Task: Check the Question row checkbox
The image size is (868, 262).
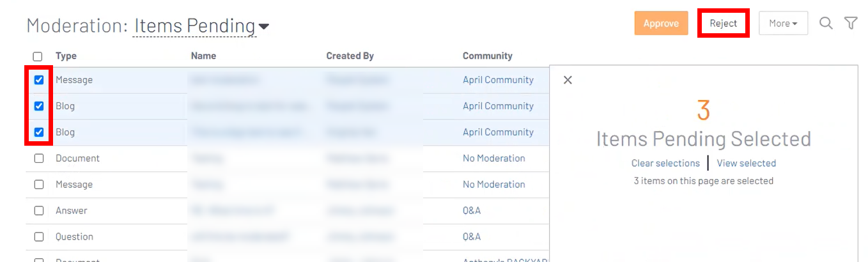Action: point(39,237)
